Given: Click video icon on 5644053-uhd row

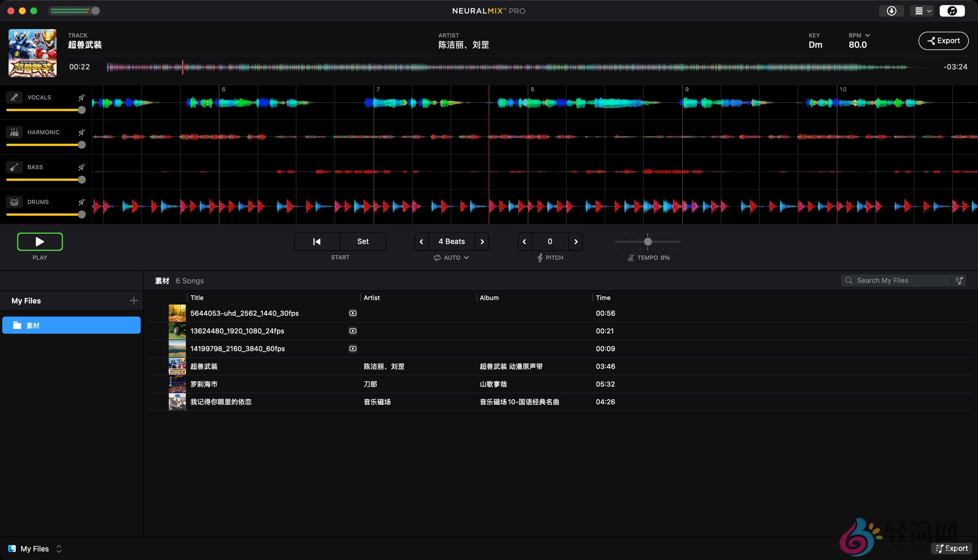Looking at the screenshot, I should (353, 313).
